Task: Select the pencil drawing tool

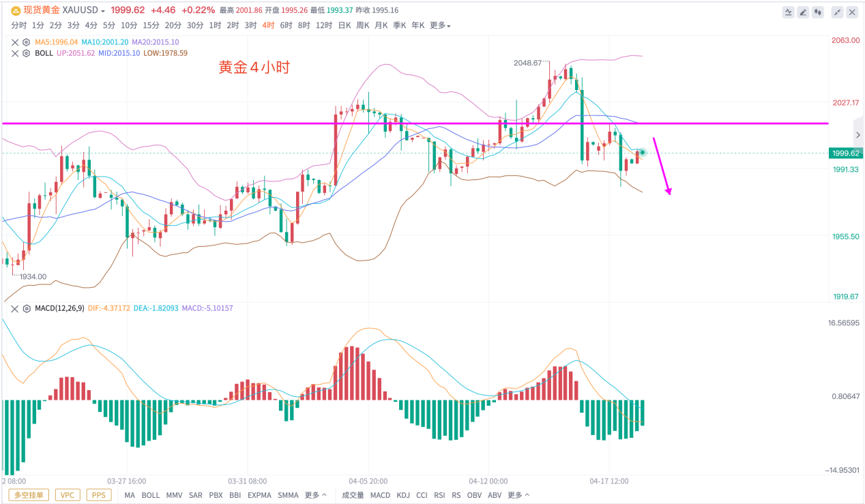Action: pyautogui.click(x=804, y=12)
